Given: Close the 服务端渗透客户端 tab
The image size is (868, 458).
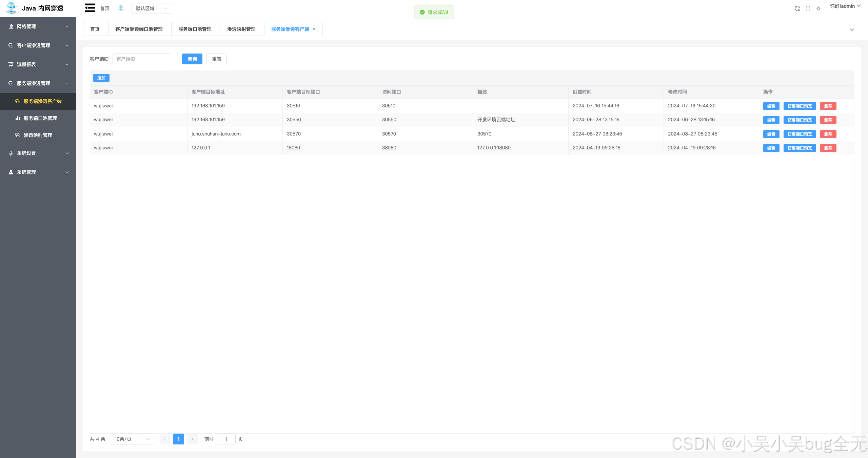Looking at the screenshot, I should click(314, 29).
